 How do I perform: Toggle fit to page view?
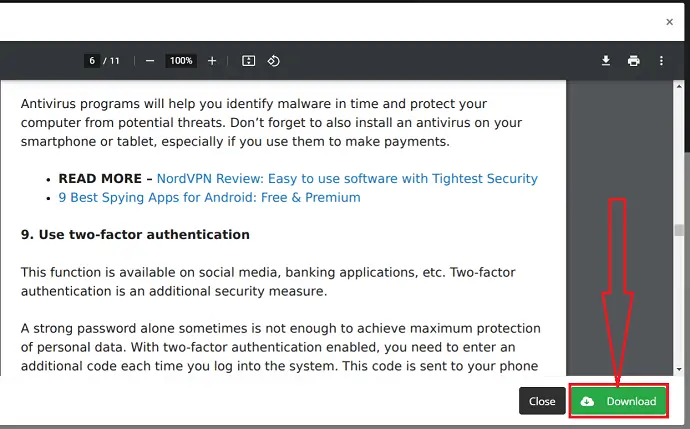tap(249, 61)
